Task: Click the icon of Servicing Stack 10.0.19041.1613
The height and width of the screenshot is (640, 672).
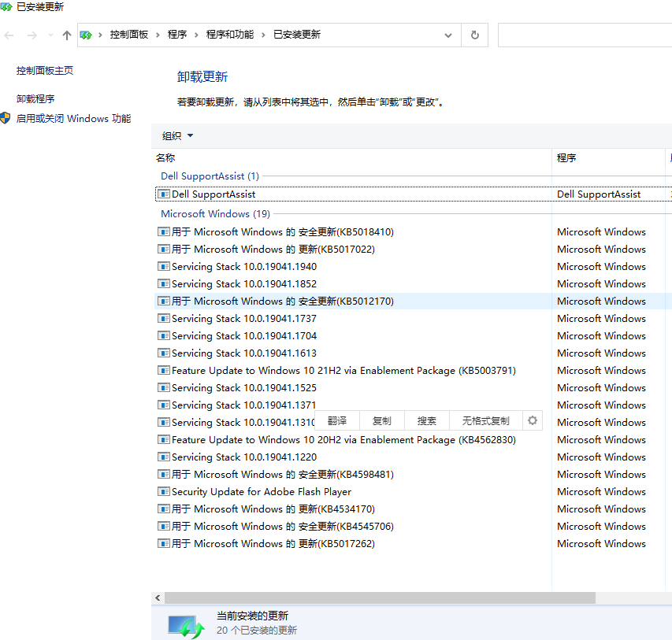Action: coord(163,353)
